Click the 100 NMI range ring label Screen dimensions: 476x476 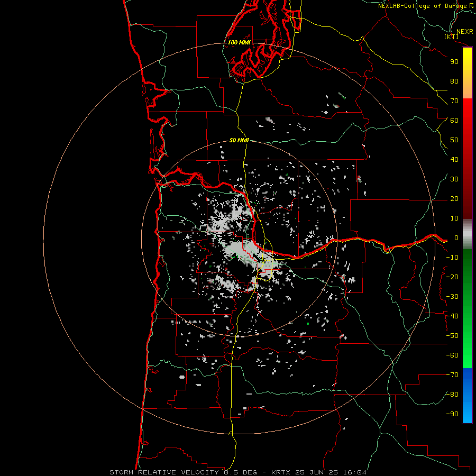(239, 42)
